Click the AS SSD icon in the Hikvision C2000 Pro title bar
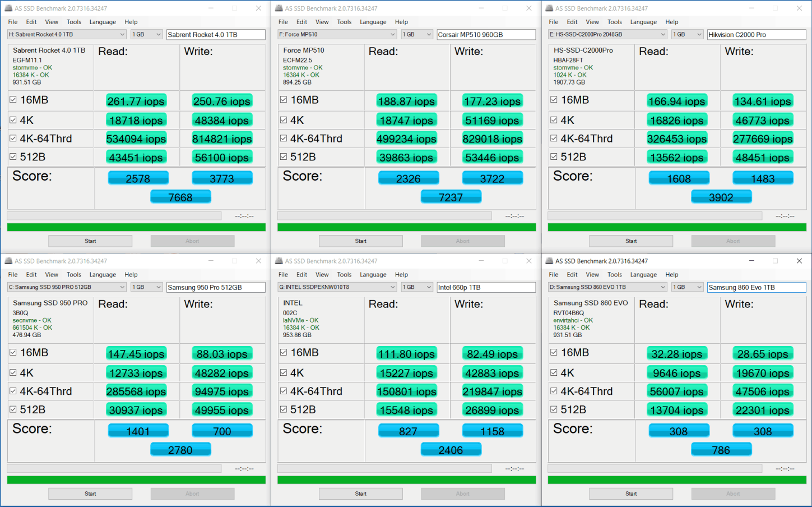Image resolution: width=812 pixels, height=507 pixels. pyautogui.click(x=549, y=8)
